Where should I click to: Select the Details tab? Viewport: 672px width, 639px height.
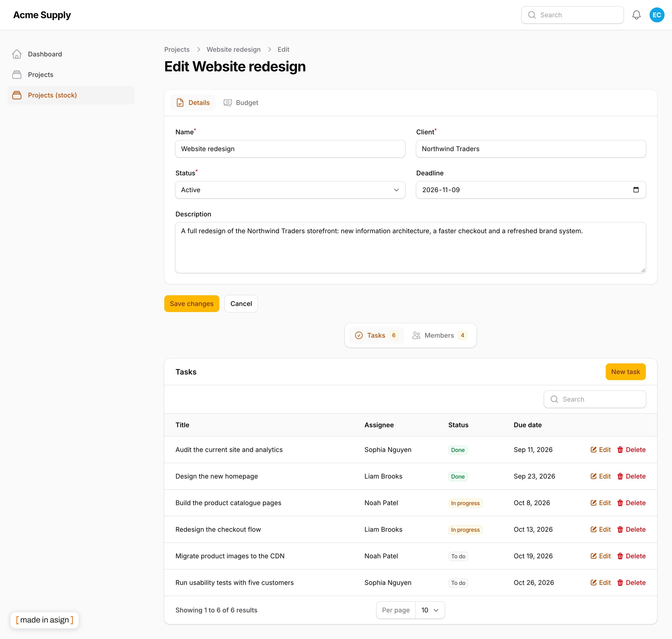[193, 103]
